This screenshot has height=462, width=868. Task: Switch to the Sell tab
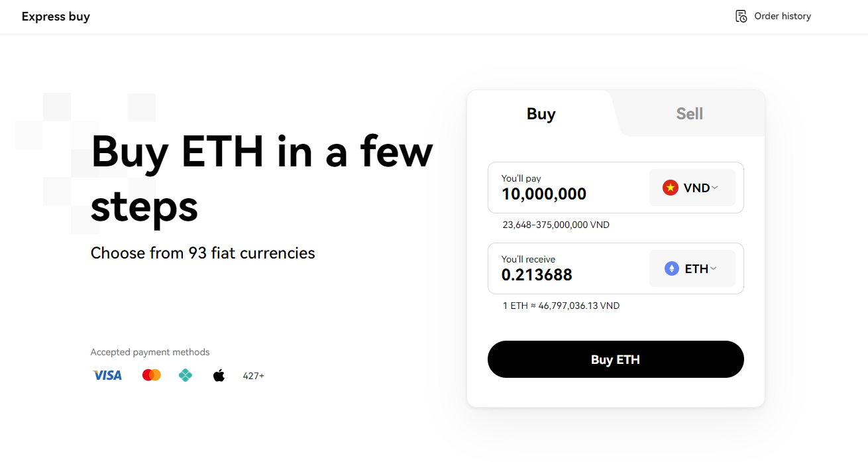(x=689, y=114)
